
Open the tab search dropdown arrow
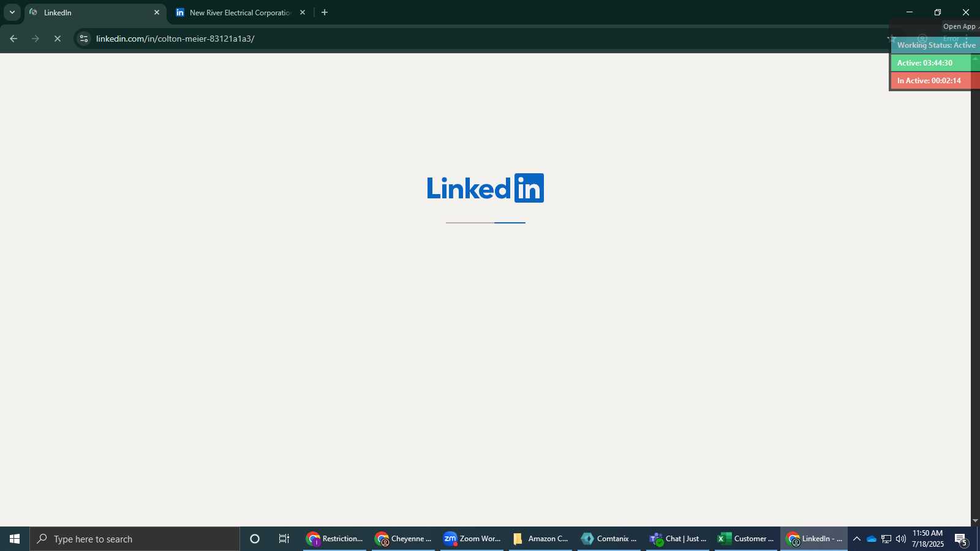tap(12, 12)
